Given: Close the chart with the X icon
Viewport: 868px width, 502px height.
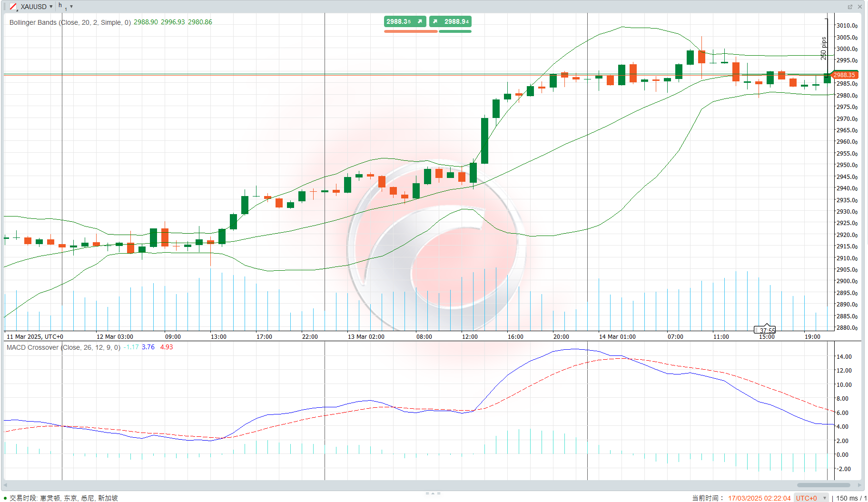Looking at the screenshot, I should point(860,7).
